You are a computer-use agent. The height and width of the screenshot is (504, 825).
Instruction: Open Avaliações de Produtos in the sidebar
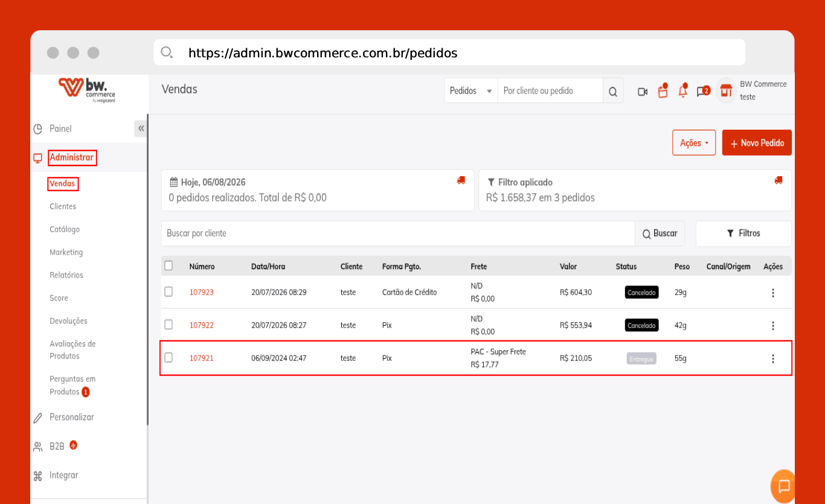click(72, 350)
